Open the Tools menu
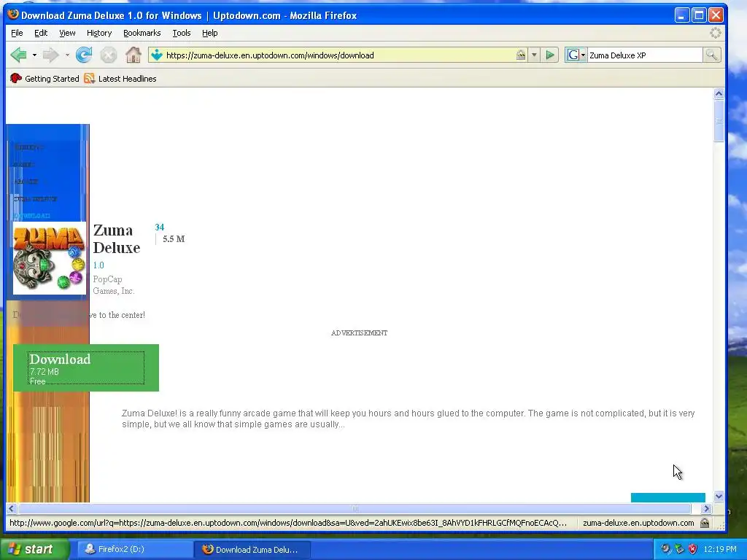Viewport: 747px width, 560px height. [182, 33]
